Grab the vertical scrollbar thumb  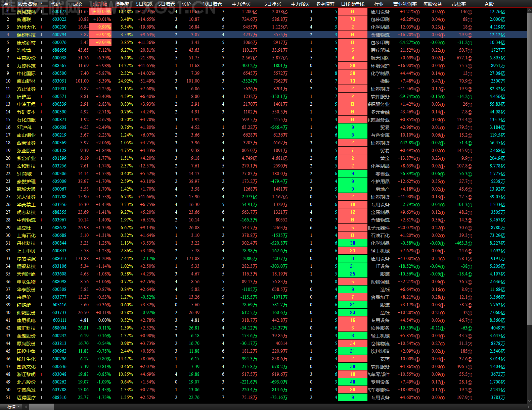(x=529, y=169)
